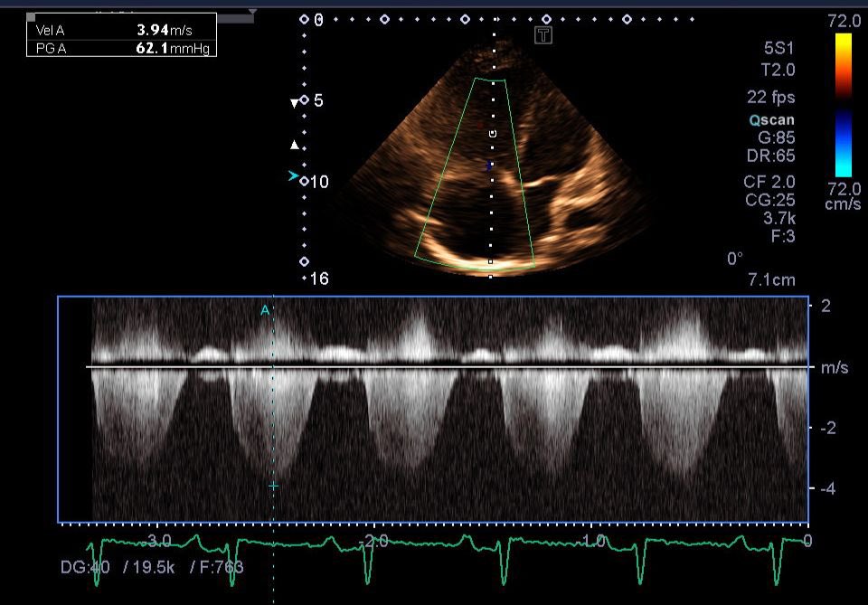Screen dimensions: 868x605
Task: Click the upward white triangle depth marker
Action: [x=295, y=145]
